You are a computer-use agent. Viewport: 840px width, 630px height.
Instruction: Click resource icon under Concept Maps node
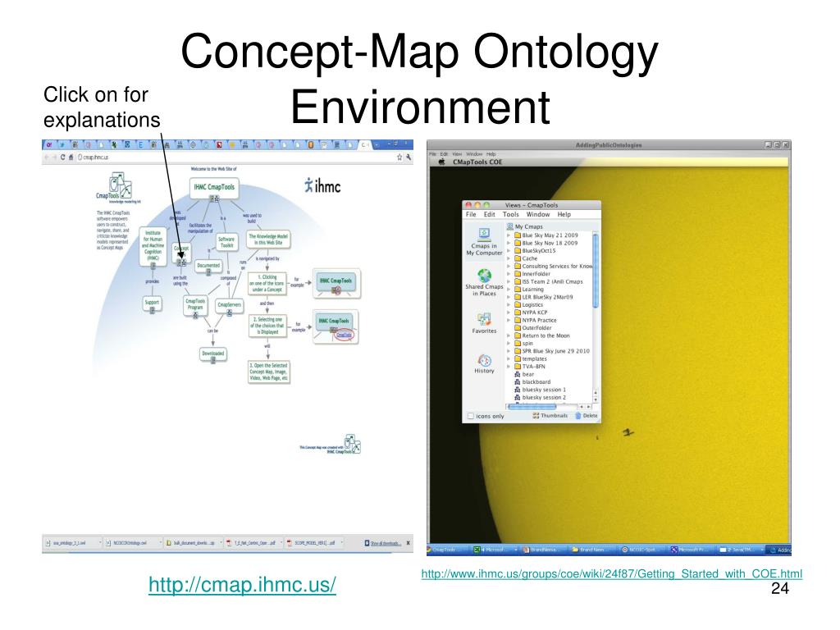pyautogui.click(x=182, y=263)
